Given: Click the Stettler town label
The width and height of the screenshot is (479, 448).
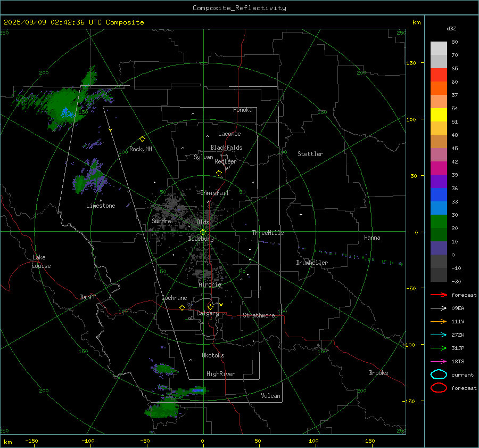Looking at the screenshot, I should tap(310, 154).
